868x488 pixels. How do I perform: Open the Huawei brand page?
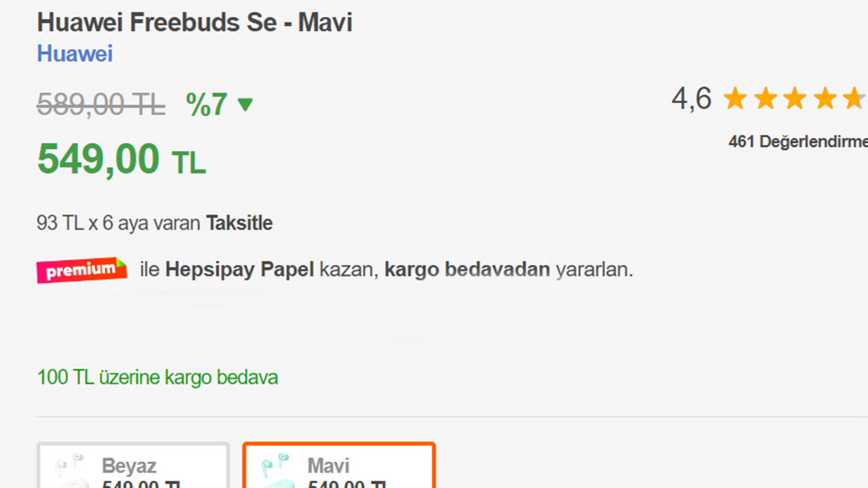coord(75,53)
